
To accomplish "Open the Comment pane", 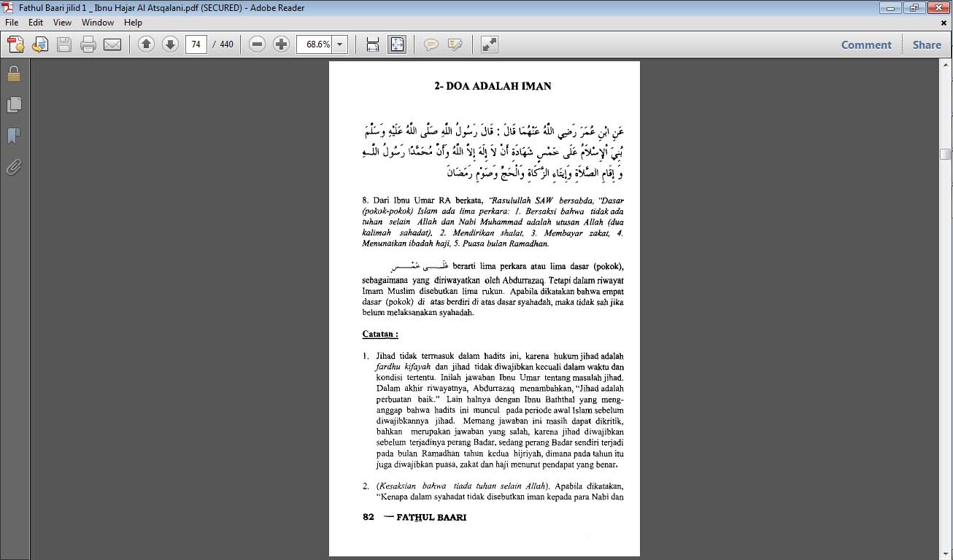I will [x=865, y=44].
